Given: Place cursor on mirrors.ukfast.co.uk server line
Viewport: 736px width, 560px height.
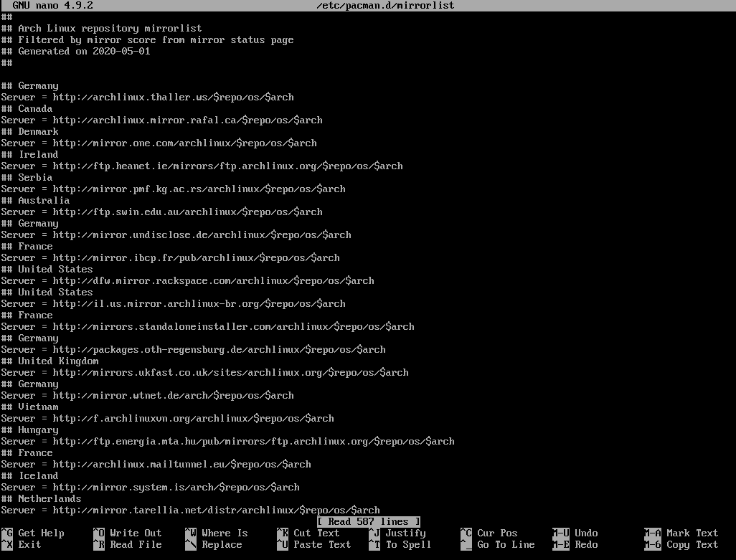Looking at the screenshot, I should point(204,373).
